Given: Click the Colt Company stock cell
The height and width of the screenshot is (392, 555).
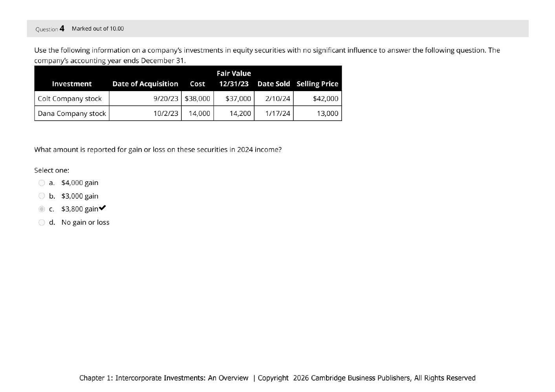Looking at the screenshot, I should click(x=72, y=99).
